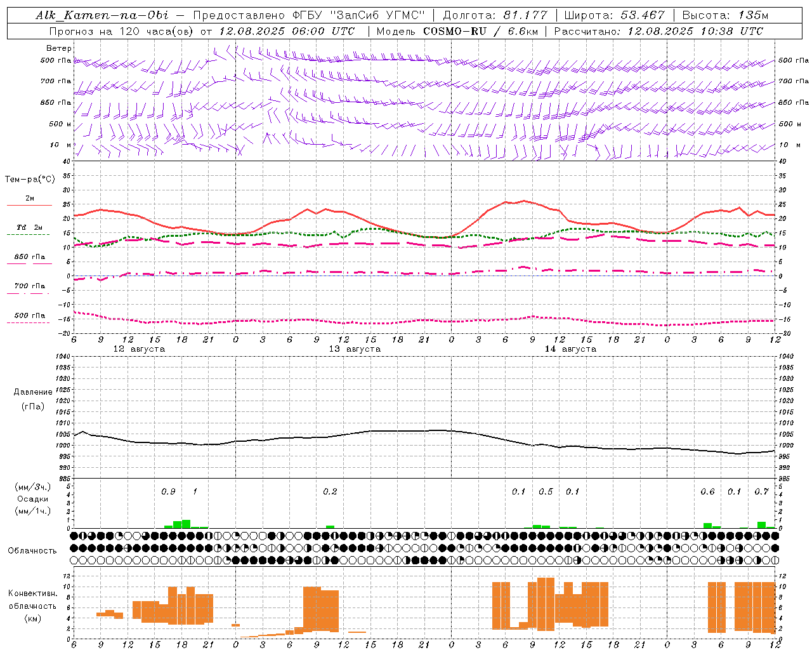Click the Ветер panel label
Screen dimensions: 812x650
click(59, 48)
